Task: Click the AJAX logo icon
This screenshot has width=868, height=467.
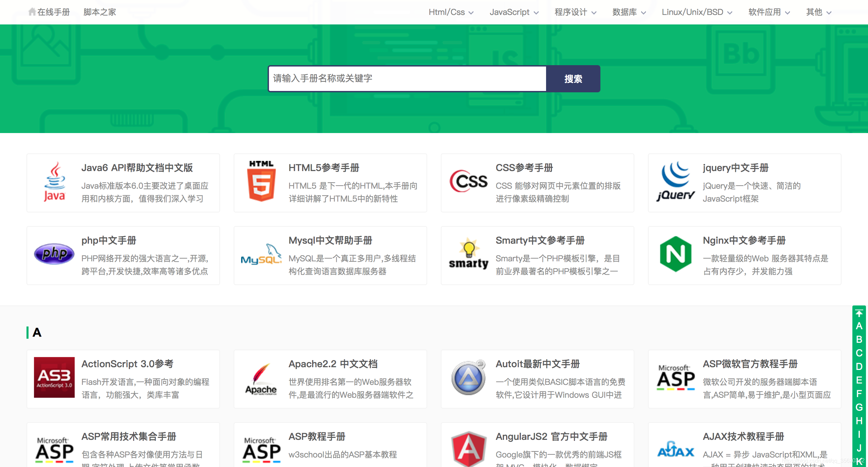Action: 675,449
